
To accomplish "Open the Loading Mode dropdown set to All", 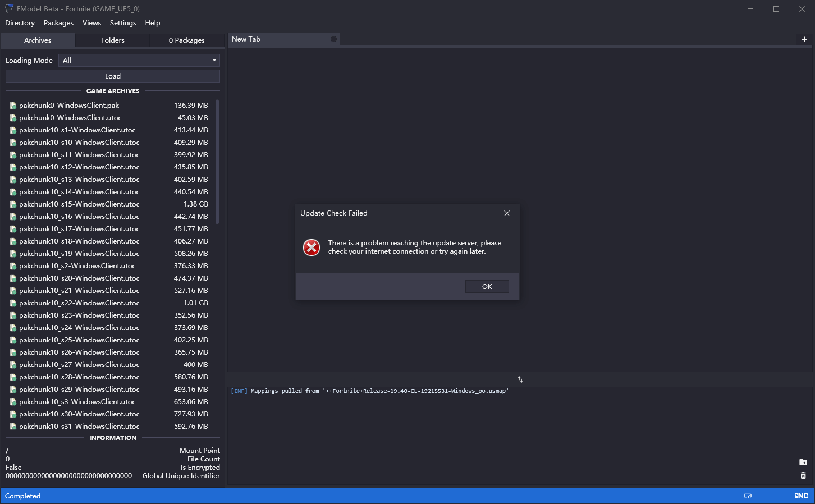I will [x=139, y=61].
